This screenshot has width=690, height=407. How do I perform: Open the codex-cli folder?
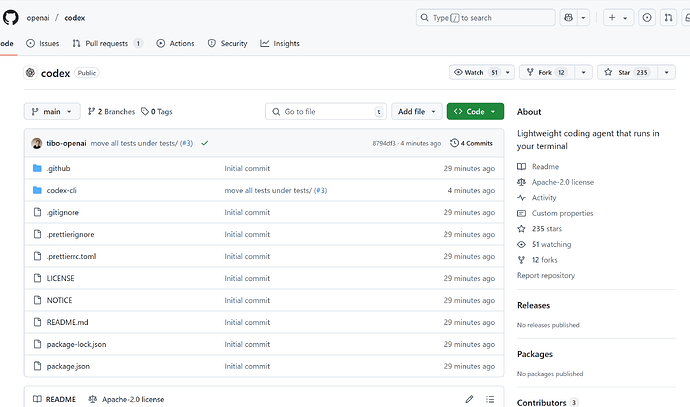[62, 191]
